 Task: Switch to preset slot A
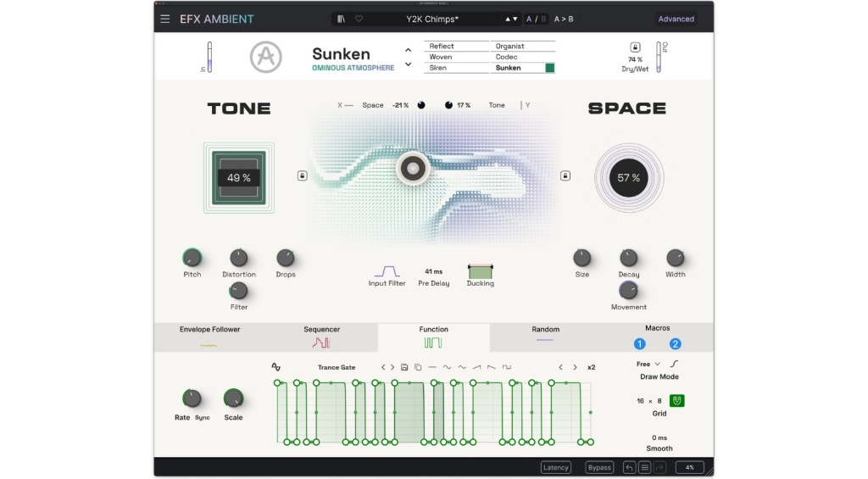coord(529,19)
